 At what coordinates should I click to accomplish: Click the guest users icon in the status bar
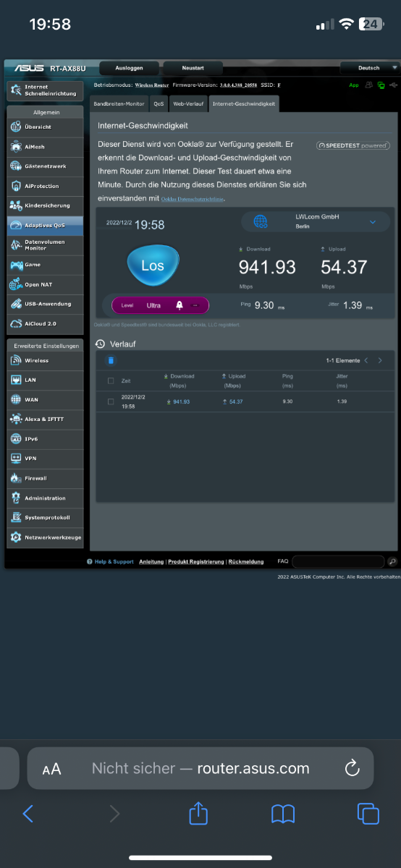click(369, 85)
